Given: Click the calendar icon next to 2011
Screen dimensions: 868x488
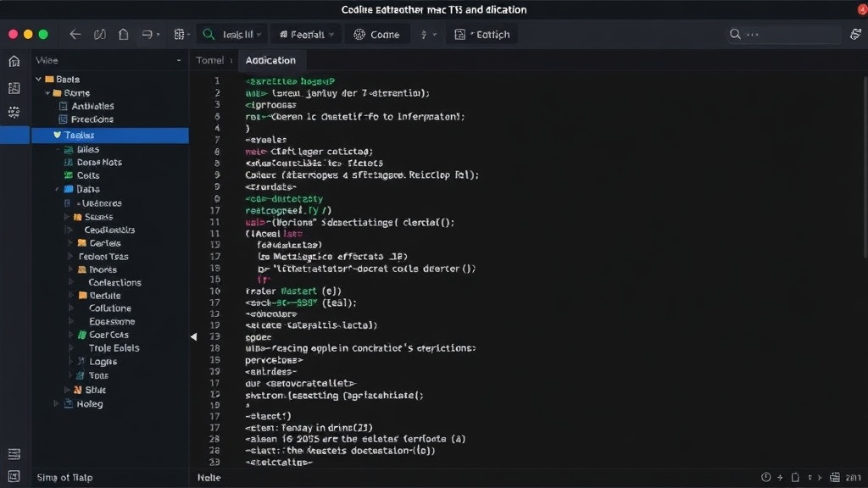Looking at the screenshot, I should [x=835, y=477].
